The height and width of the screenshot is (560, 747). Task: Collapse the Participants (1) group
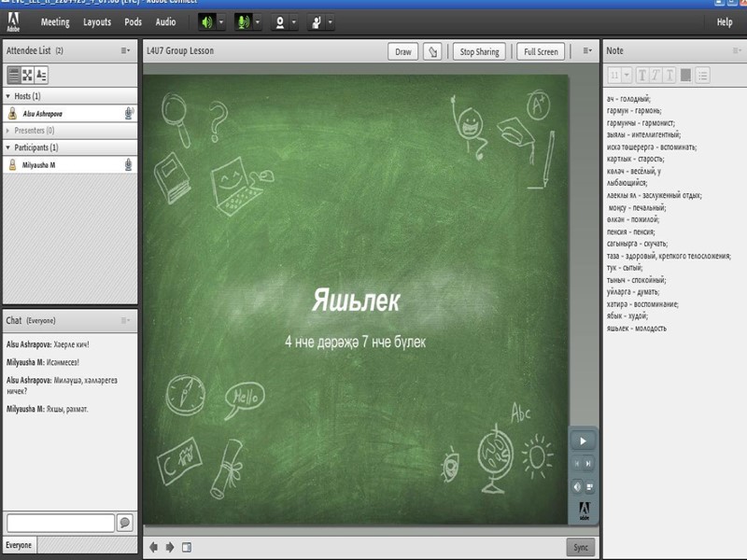[8, 147]
